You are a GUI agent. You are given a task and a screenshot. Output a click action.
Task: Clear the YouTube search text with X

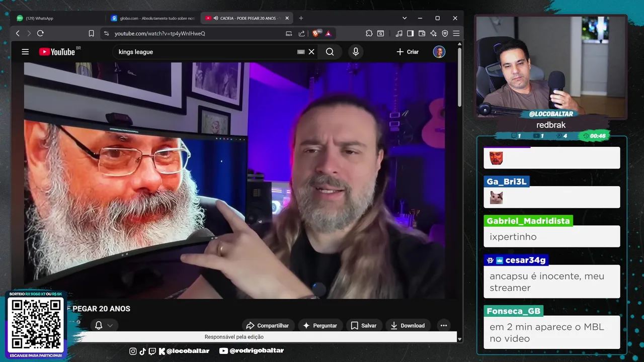pyautogui.click(x=311, y=52)
